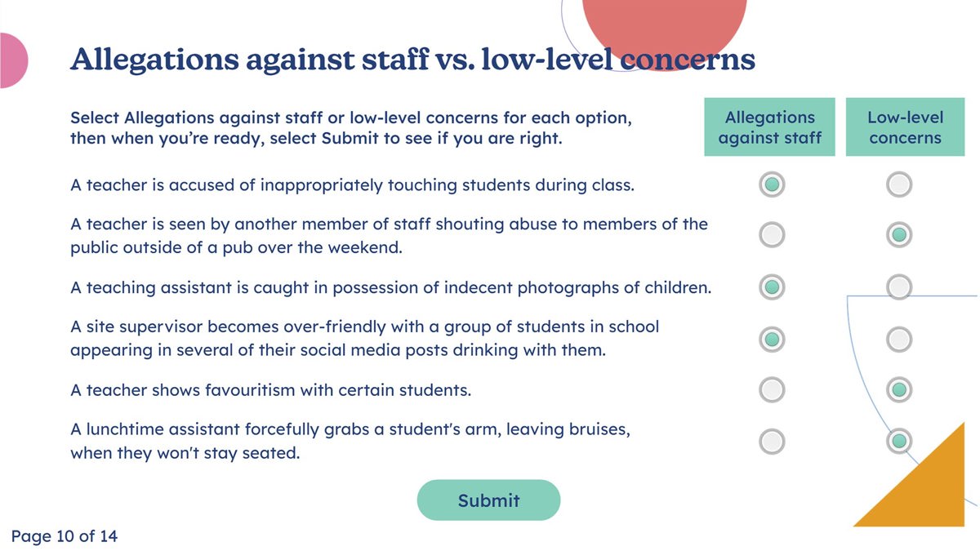Pick Low-level concerns for favouritism statement

tap(898, 389)
